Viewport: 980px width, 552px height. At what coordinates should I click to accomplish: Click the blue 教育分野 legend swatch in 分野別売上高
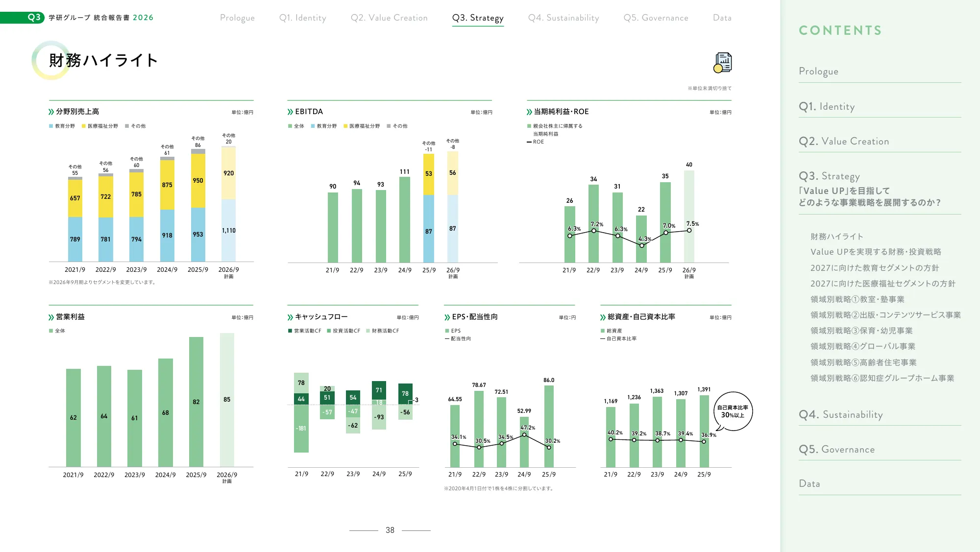pyautogui.click(x=51, y=126)
